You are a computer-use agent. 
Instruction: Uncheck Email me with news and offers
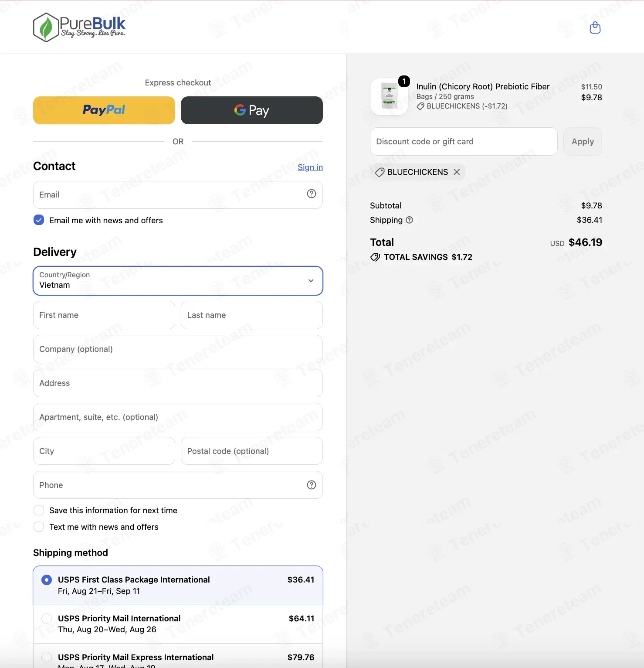[39, 220]
